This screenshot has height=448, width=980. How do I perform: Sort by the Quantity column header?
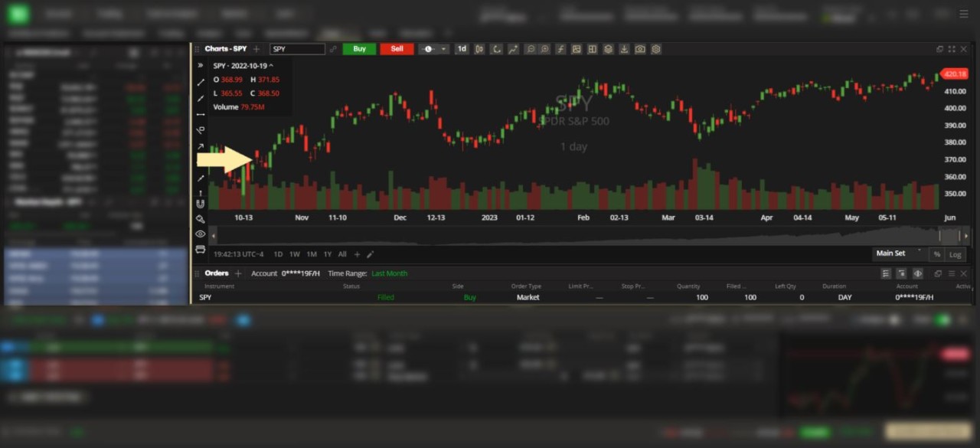[x=688, y=286]
